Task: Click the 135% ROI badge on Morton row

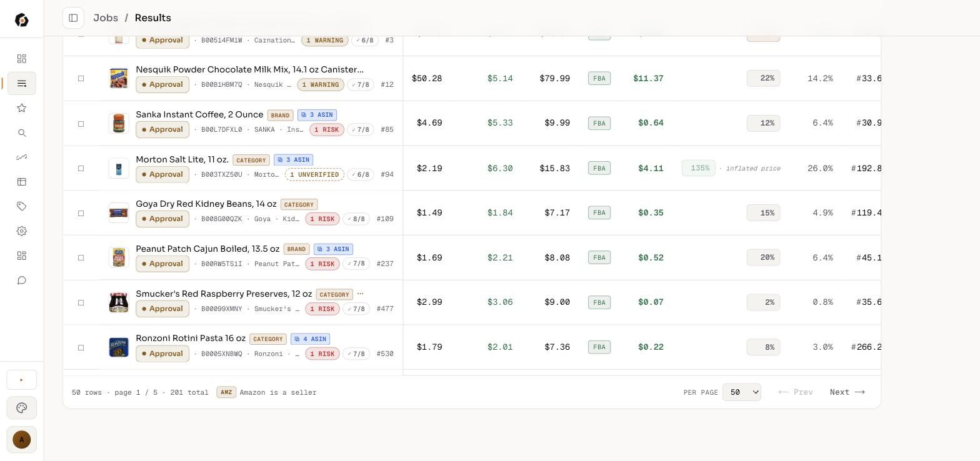Action: click(699, 168)
